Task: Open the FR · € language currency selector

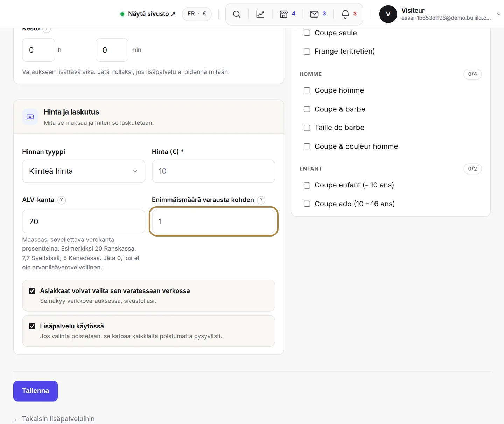Action: [197, 14]
